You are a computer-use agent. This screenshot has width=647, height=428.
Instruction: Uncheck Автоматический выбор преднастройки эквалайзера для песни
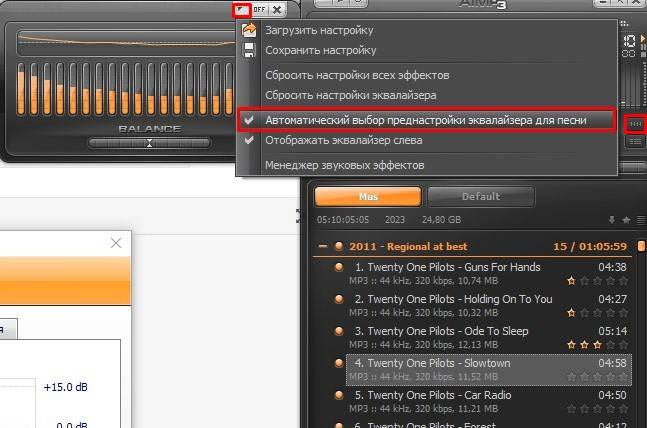426,120
